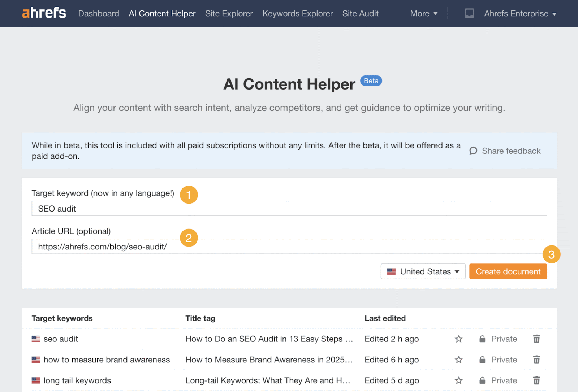This screenshot has width=578, height=392.
Task: Click the Beta badge next to the title
Action: [x=371, y=80]
